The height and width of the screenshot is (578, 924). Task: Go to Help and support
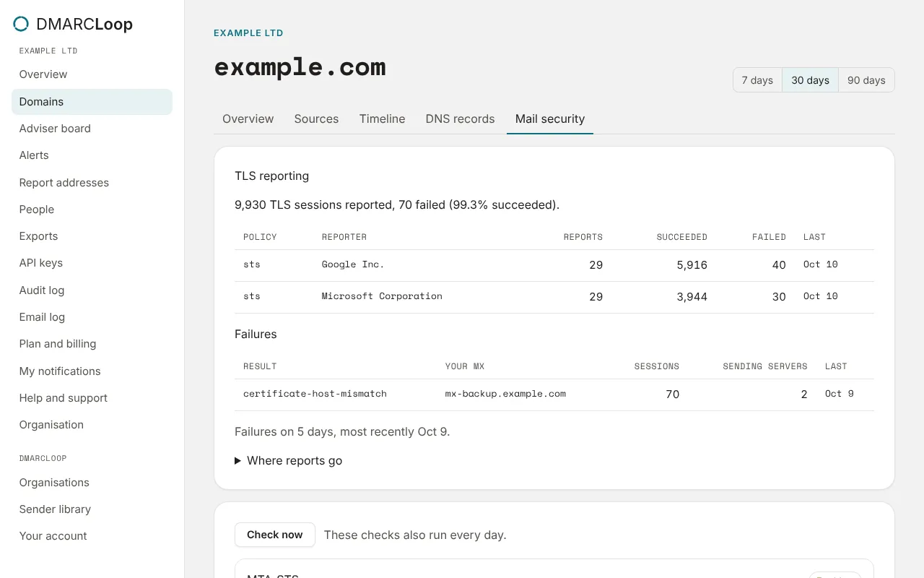coord(92,398)
